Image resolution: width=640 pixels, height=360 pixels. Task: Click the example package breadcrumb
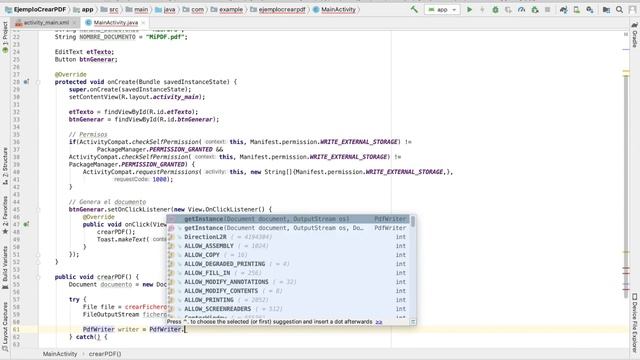pyautogui.click(x=227, y=9)
